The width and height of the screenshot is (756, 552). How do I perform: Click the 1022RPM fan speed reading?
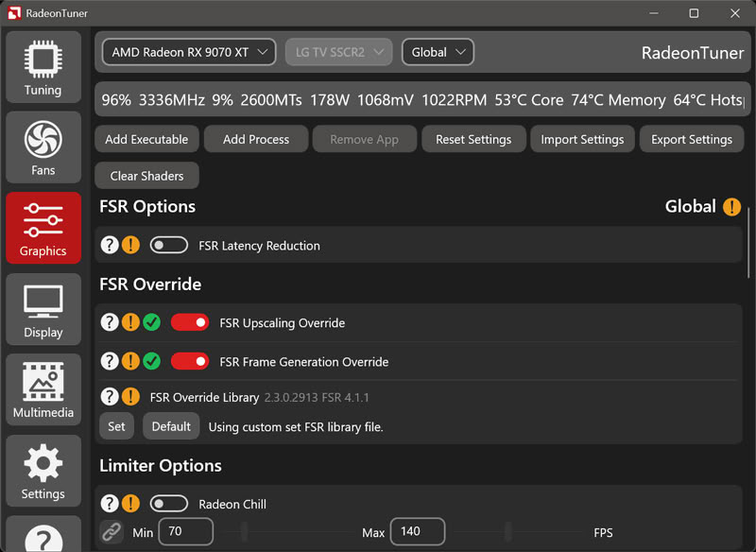pos(455,100)
